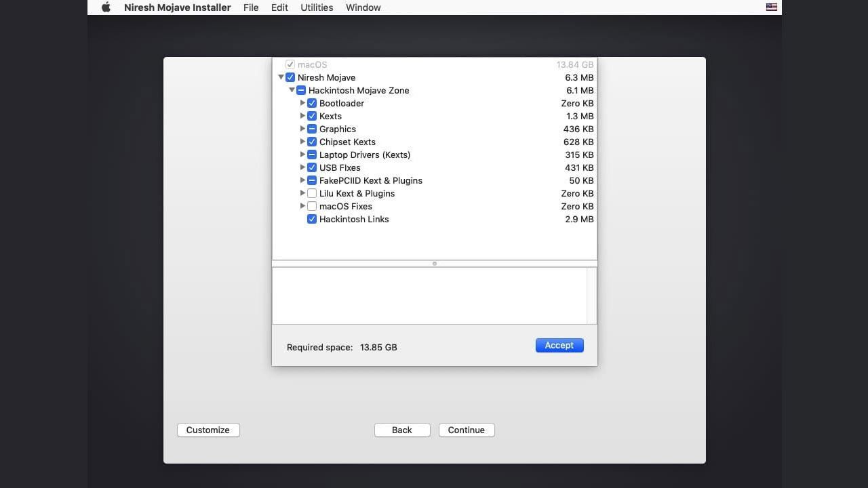This screenshot has height=488, width=868.
Task: Select the Hackintosh Links row label
Action: click(x=354, y=219)
